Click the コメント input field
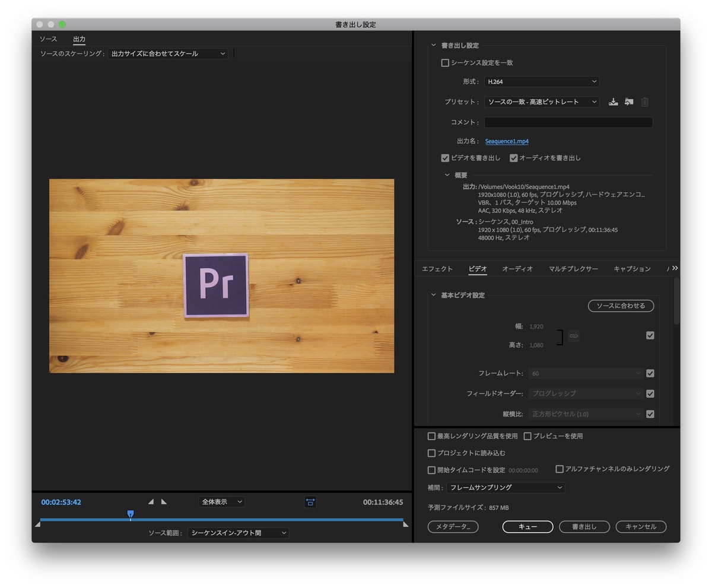Screen dimensions: 712x588 568,122
